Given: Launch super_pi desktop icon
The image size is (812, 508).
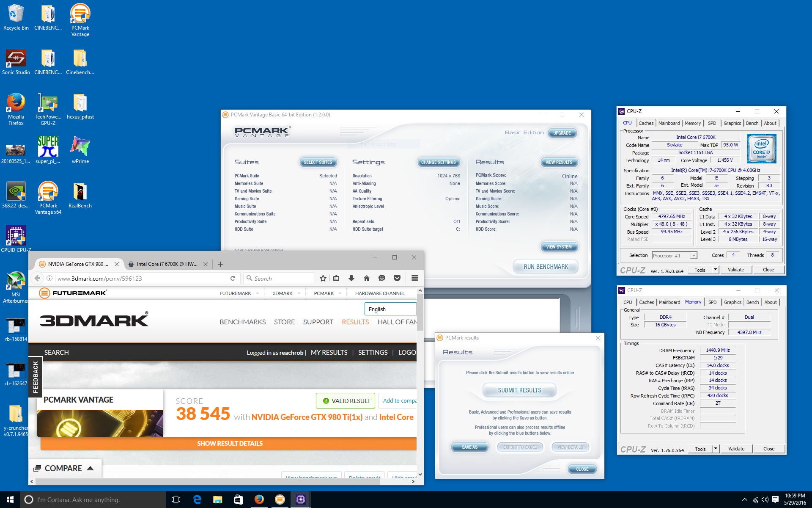Looking at the screenshot, I should (x=48, y=150).
